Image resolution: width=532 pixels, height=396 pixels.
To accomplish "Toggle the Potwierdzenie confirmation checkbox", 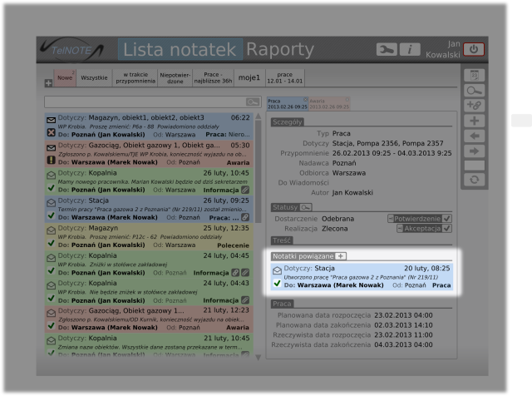I will pos(446,219).
